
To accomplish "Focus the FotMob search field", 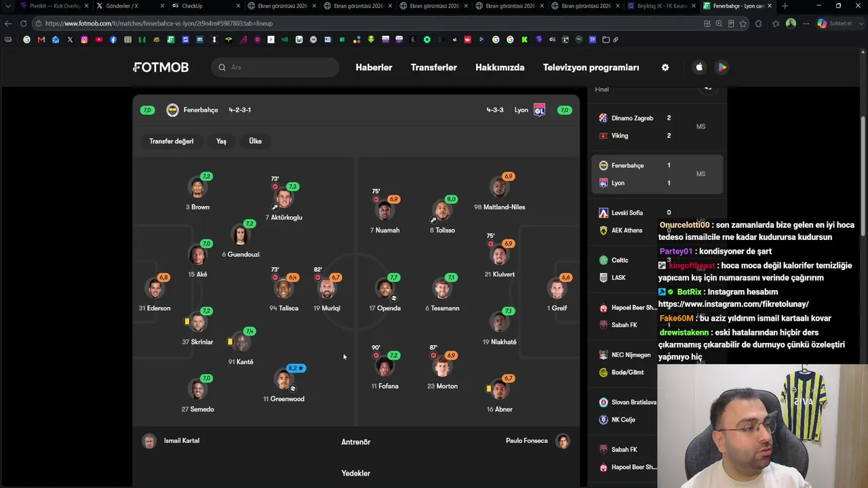I will pyautogui.click(x=275, y=67).
